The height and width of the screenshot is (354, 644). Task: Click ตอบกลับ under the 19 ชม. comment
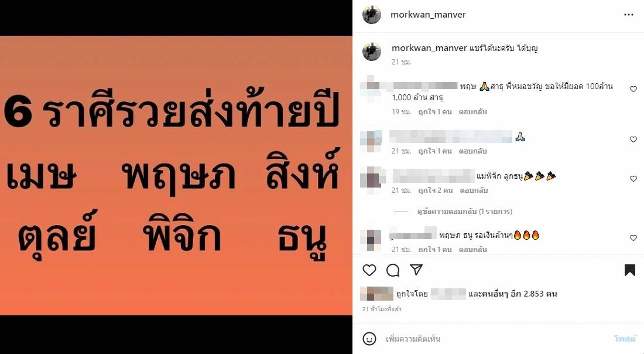(472, 112)
